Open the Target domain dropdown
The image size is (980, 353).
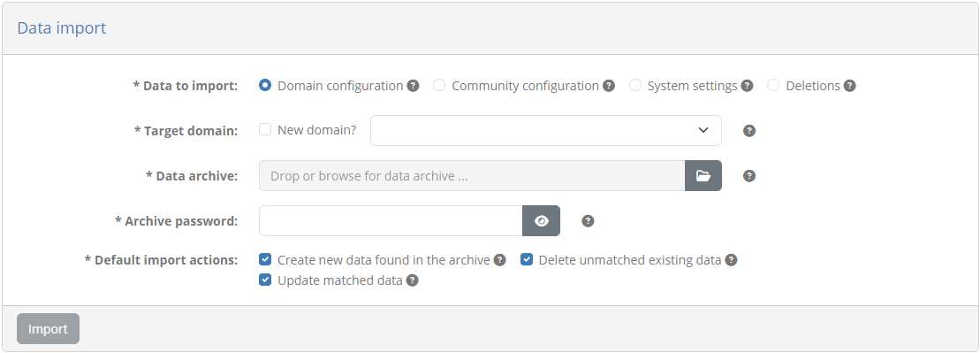coord(546,130)
